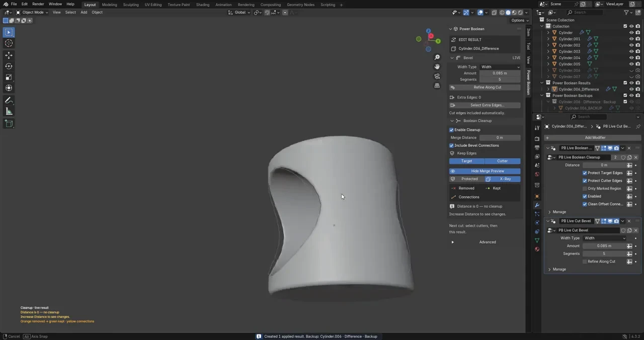This screenshot has height=340, width=644.
Task: Check the Only Marked Region option
Action: [585, 189]
